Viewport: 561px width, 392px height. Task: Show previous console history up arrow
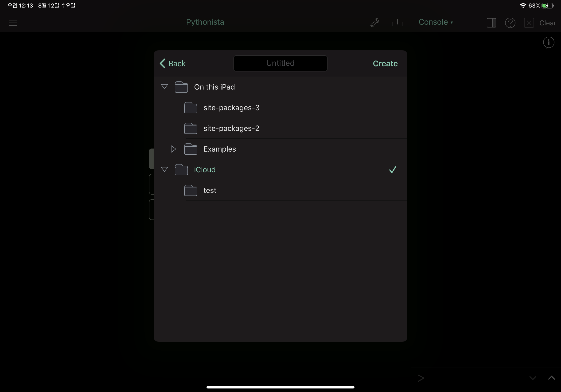point(551,378)
